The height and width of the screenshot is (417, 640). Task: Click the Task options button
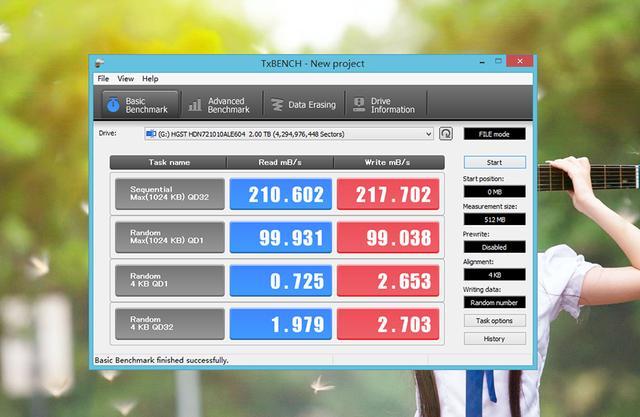tap(494, 321)
